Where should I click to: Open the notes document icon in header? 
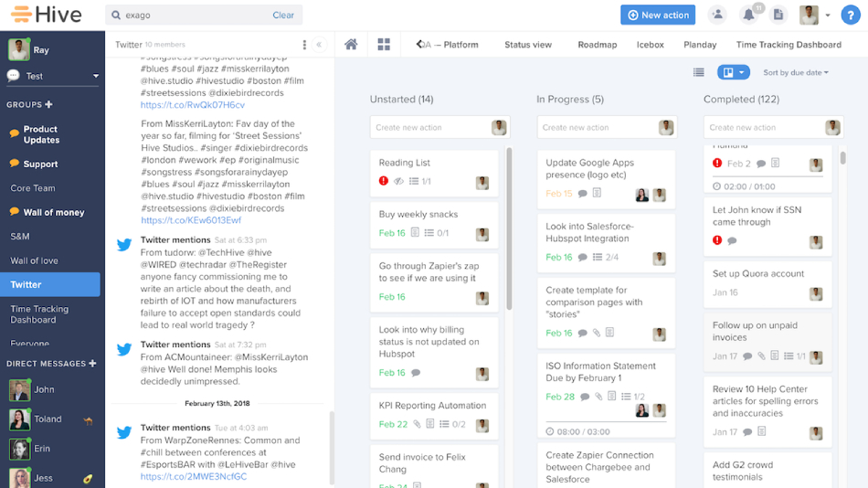tap(778, 15)
